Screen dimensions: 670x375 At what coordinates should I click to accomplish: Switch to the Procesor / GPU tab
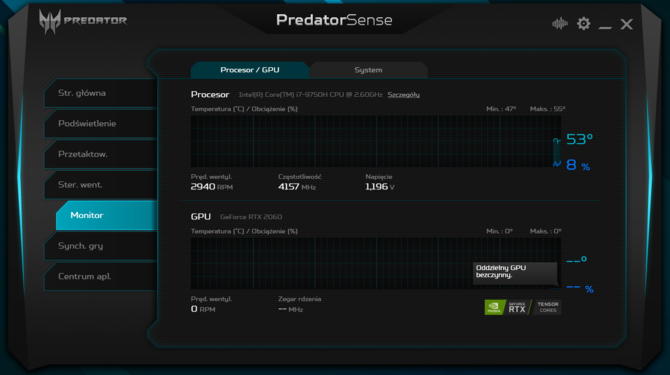[250, 70]
